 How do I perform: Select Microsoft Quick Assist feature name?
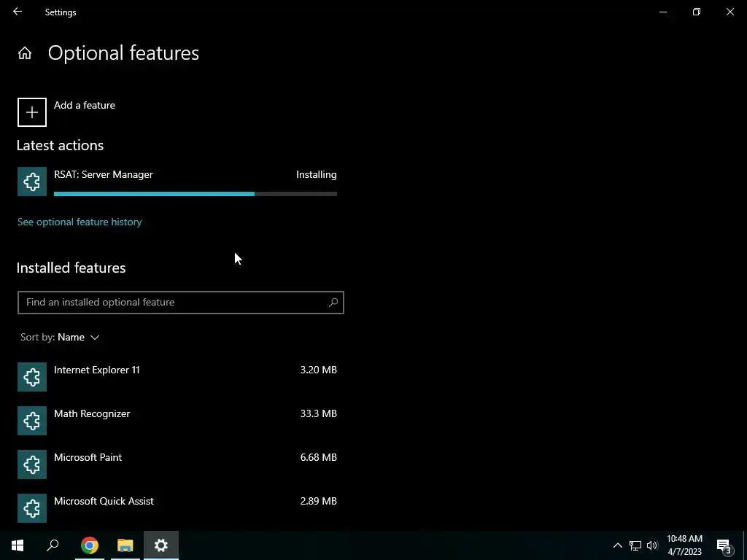coord(104,502)
